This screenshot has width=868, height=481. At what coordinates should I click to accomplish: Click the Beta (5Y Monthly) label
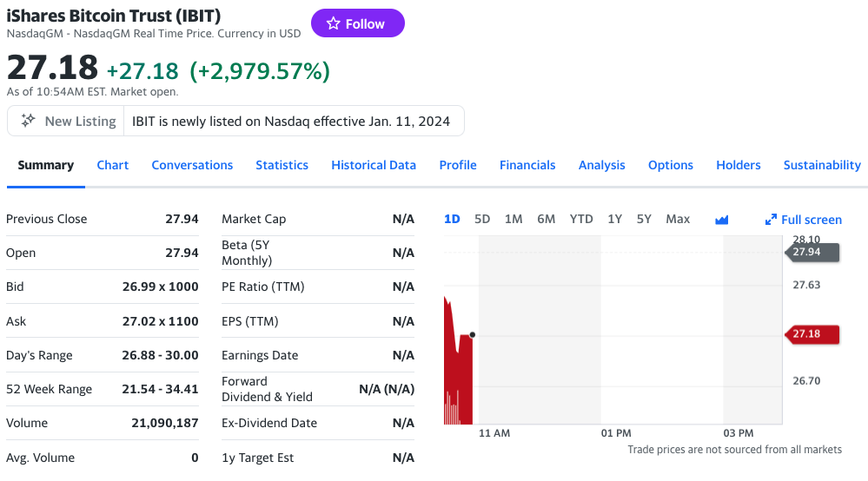(x=247, y=253)
